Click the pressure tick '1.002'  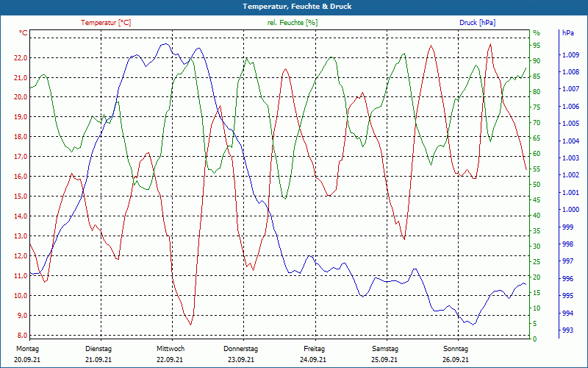click(571, 175)
